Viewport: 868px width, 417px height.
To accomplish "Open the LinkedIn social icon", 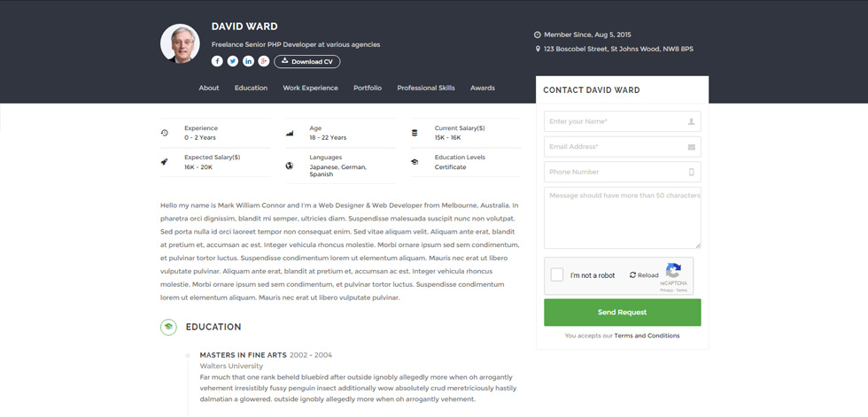I will coord(248,61).
